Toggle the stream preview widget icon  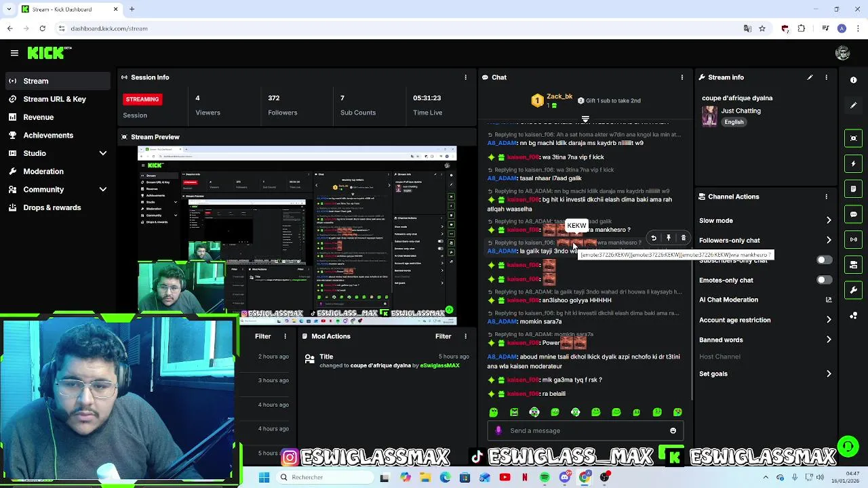click(853, 138)
